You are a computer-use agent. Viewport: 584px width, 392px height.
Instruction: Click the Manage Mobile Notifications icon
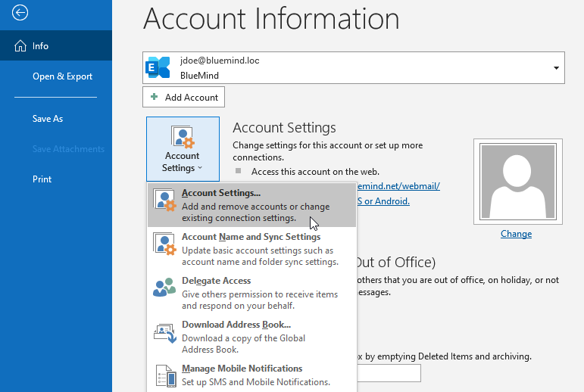pos(165,375)
